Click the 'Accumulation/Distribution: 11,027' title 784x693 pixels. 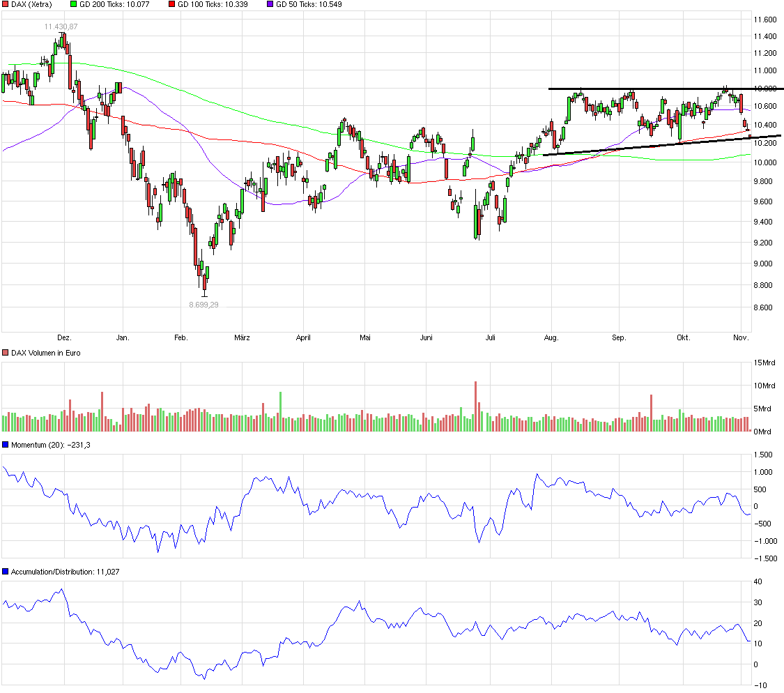[65, 572]
